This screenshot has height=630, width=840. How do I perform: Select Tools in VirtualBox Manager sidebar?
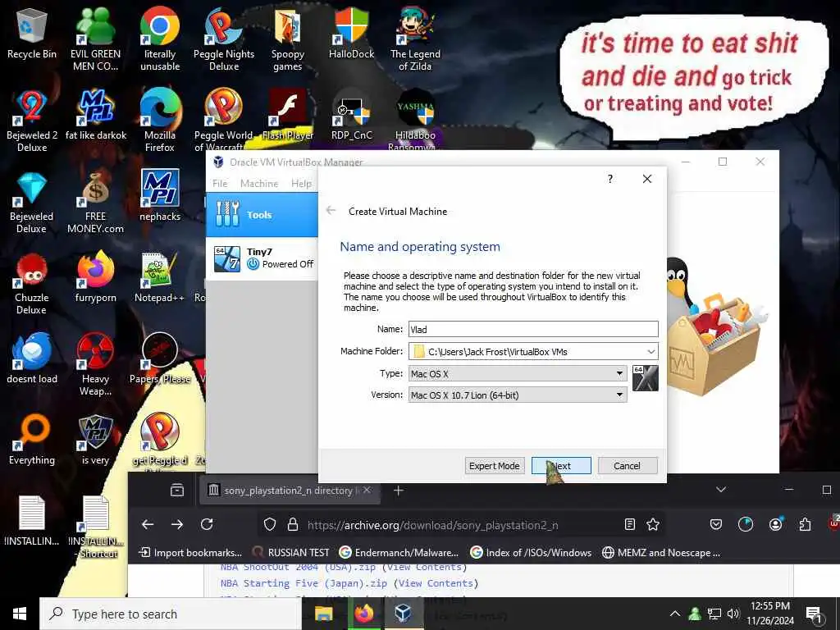pos(262,215)
